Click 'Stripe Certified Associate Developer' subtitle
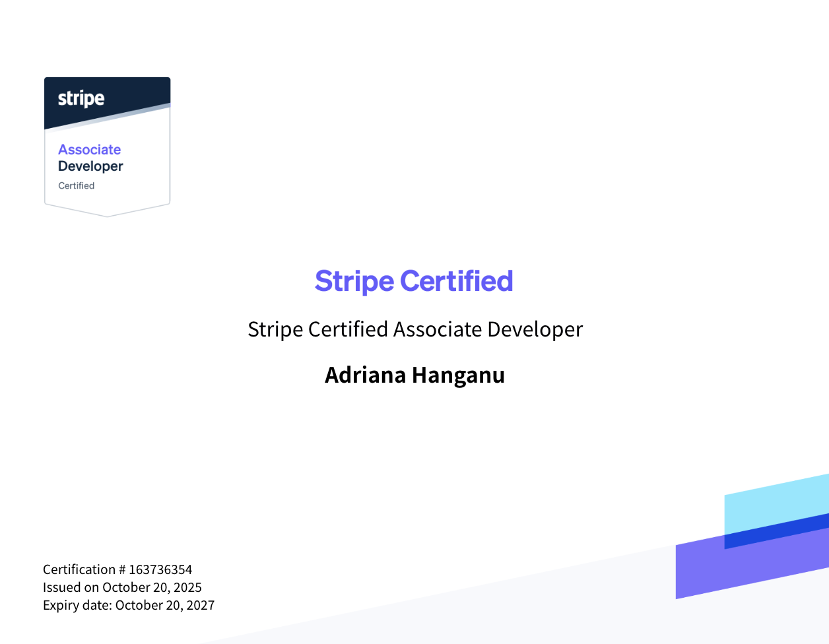Viewport: 829px width, 644px height. pos(415,329)
